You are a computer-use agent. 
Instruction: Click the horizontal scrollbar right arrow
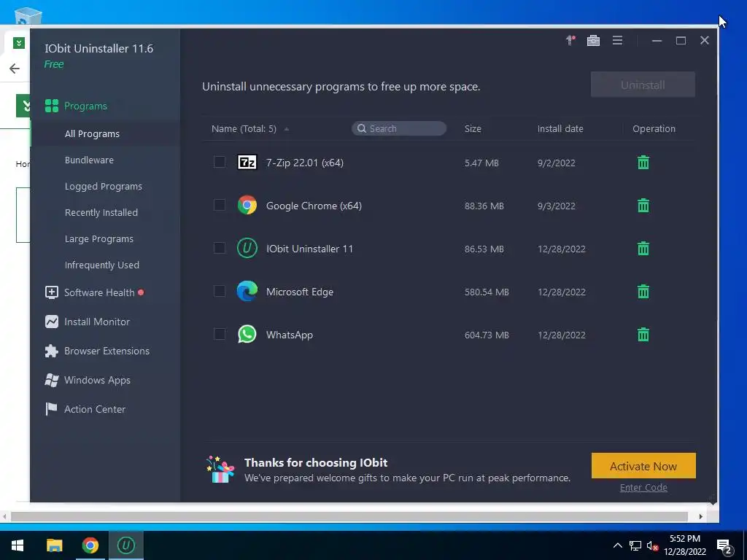tap(700, 517)
